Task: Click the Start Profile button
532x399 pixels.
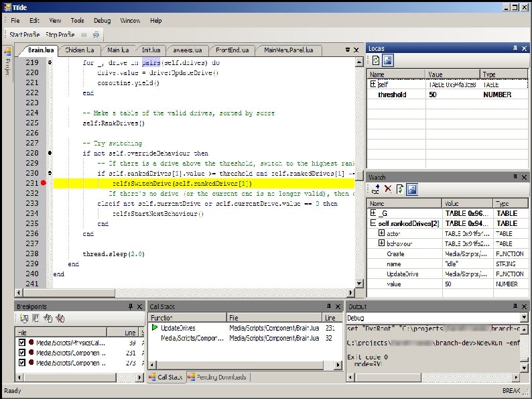Action: tap(24, 35)
